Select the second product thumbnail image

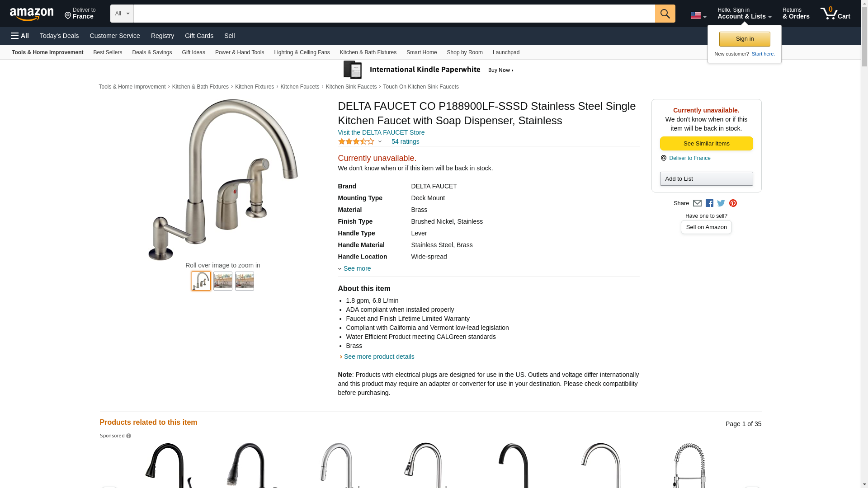click(x=223, y=281)
